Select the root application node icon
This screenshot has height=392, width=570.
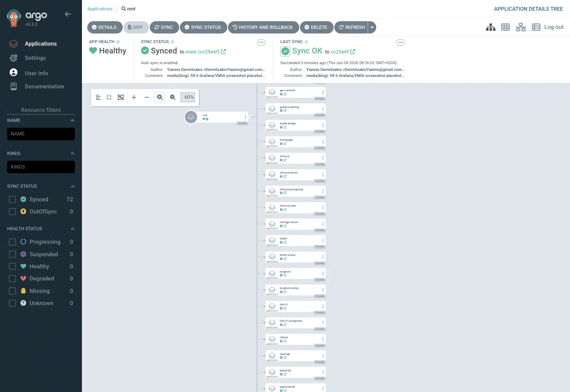tap(191, 117)
